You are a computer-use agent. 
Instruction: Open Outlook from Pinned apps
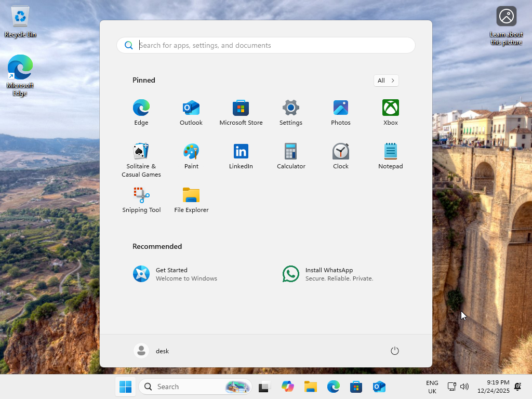[191, 112]
